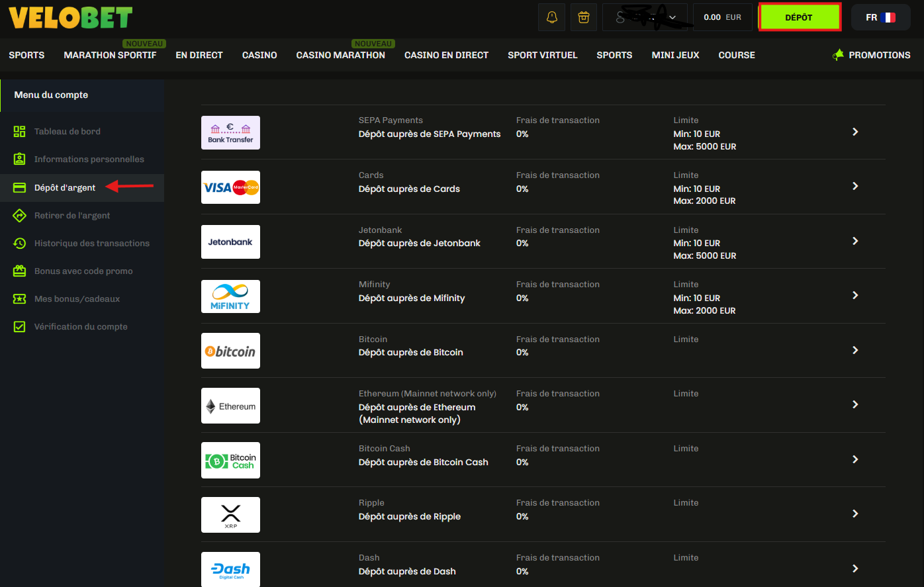This screenshot has width=924, height=587.
Task: Select the Visa MasterCard logo
Action: point(230,187)
